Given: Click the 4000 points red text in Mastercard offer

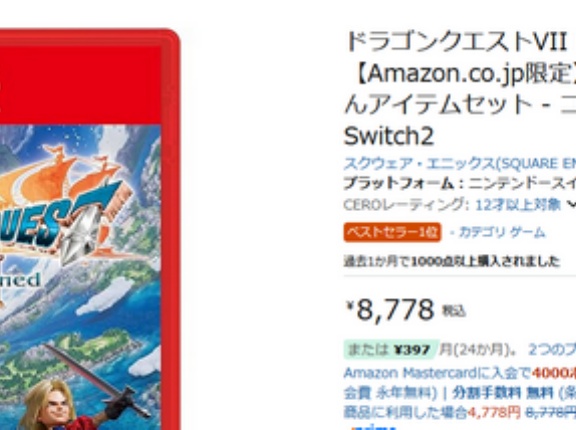Looking at the screenshot, I should point(554,373).
